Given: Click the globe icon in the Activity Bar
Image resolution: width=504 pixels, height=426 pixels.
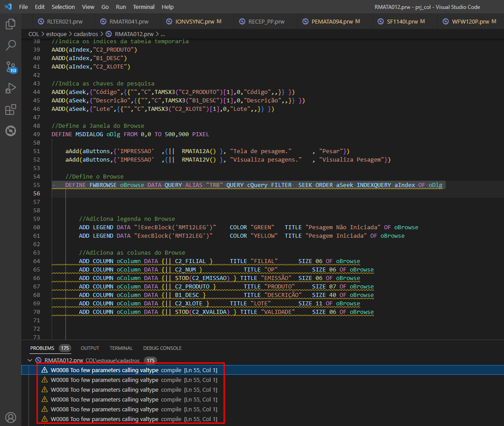Looking at the screenshot, I should click(11, 130).
